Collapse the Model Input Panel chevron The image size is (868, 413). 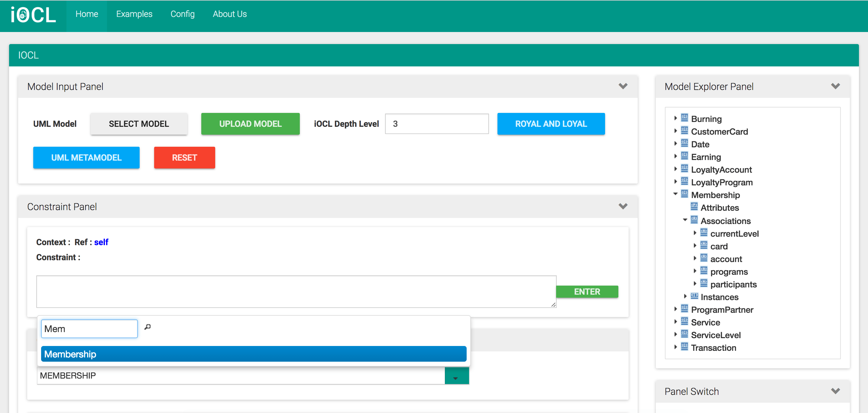623,86
